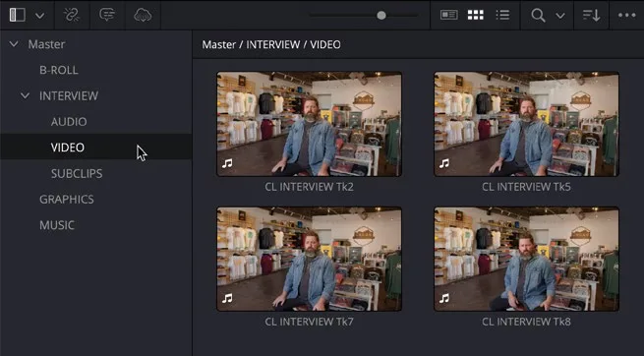Click the audio note icon on Tk7 clip

tap(227, 299)
